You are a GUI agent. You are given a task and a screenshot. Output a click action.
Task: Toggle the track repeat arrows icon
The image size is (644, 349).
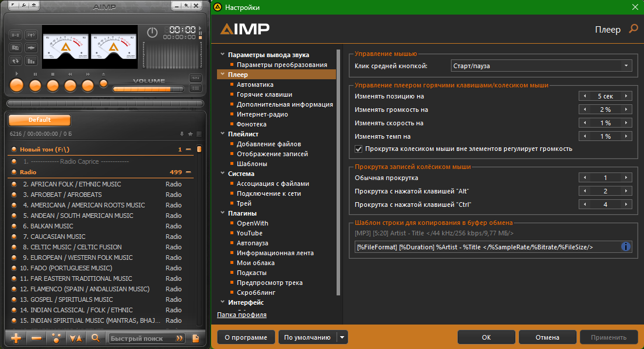(x=16, y=61)
